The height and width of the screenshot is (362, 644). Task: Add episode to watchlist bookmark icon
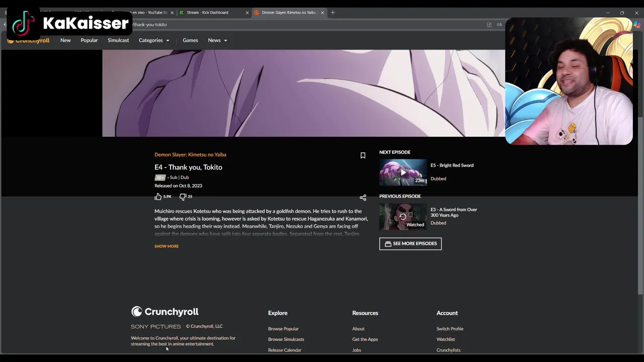tap(363, 155)
